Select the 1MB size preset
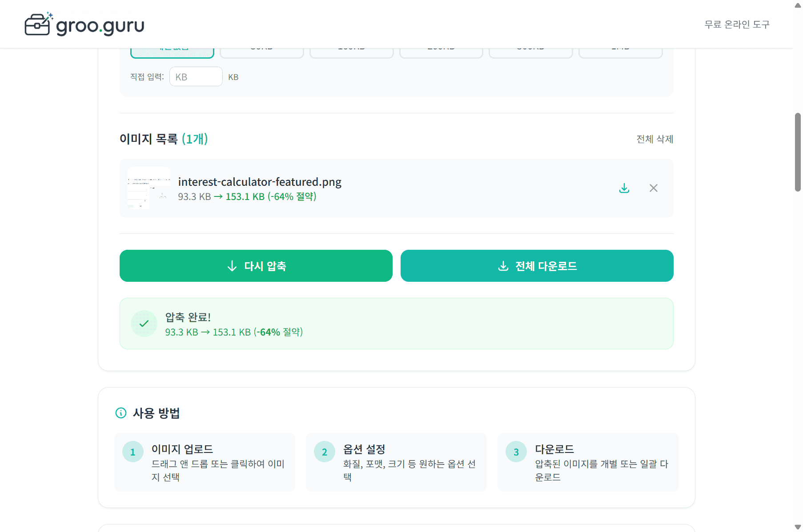 (620, 49)
